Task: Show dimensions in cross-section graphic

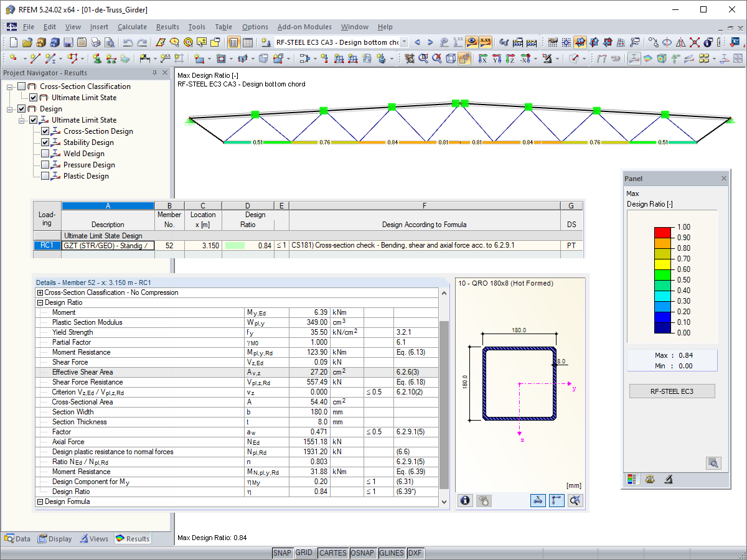Action: point(538,500)
